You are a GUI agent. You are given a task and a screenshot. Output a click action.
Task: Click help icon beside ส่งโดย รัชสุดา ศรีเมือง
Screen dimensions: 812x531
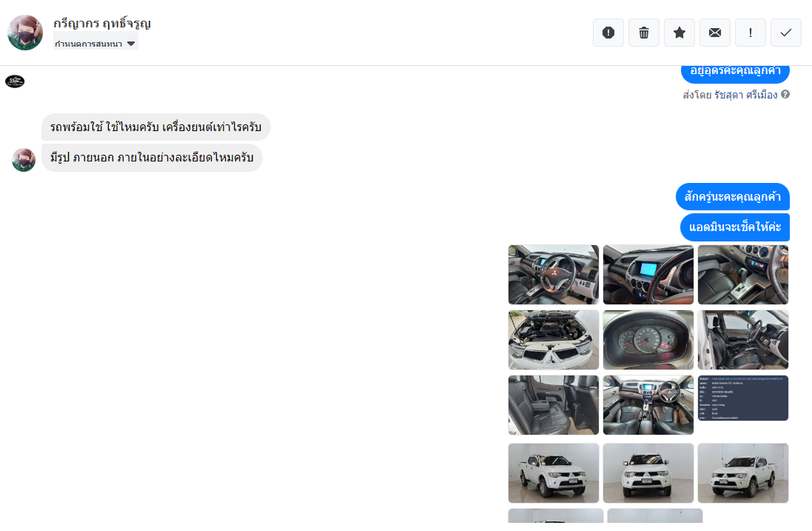(x=785, y=94)
